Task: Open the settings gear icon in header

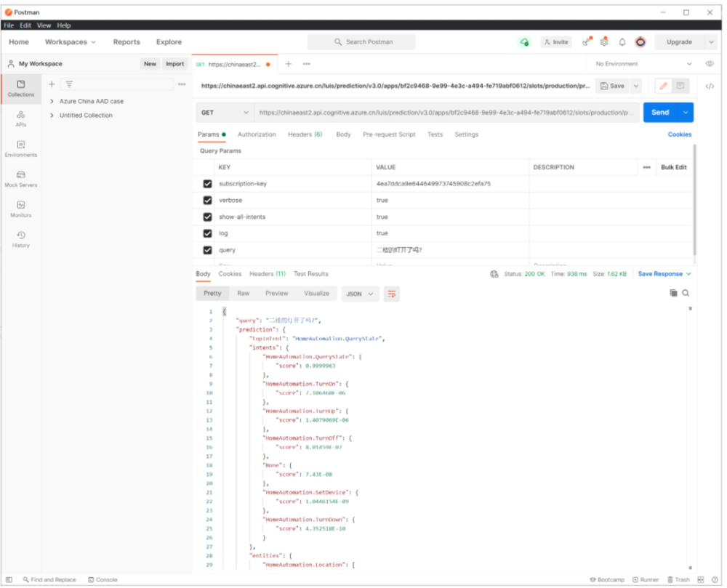Action: pos(604,41)
